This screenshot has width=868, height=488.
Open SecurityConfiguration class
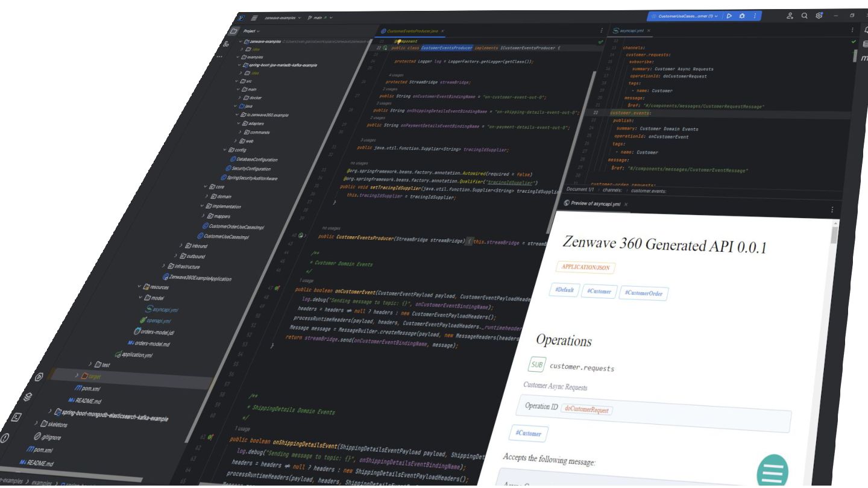point(248,169)
